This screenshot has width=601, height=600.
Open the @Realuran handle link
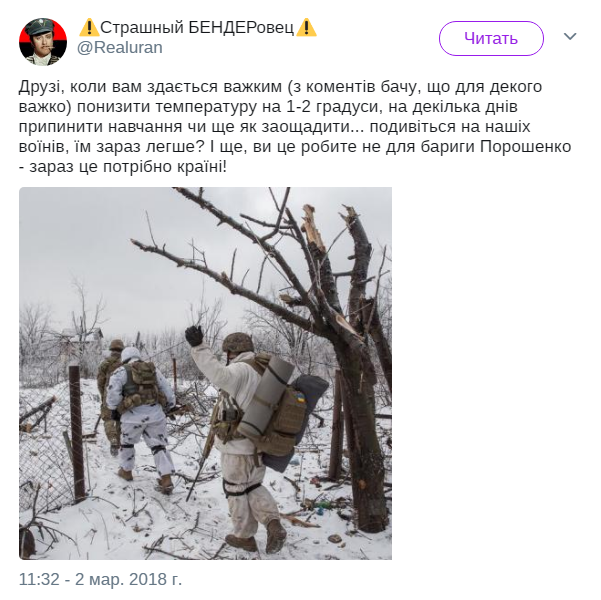coord(120,48)
